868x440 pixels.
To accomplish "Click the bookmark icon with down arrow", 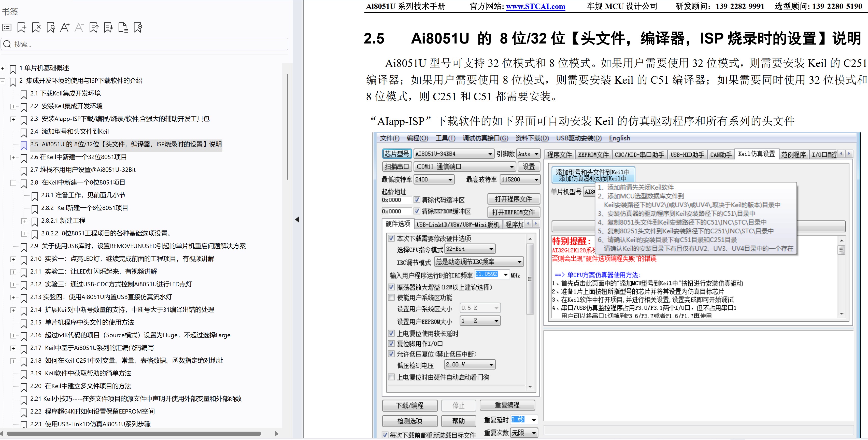I will [x=108, y=28].
